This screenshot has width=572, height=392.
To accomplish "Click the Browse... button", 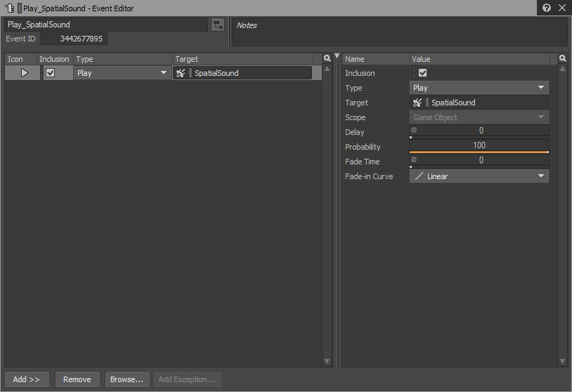I will pos(127,379).
